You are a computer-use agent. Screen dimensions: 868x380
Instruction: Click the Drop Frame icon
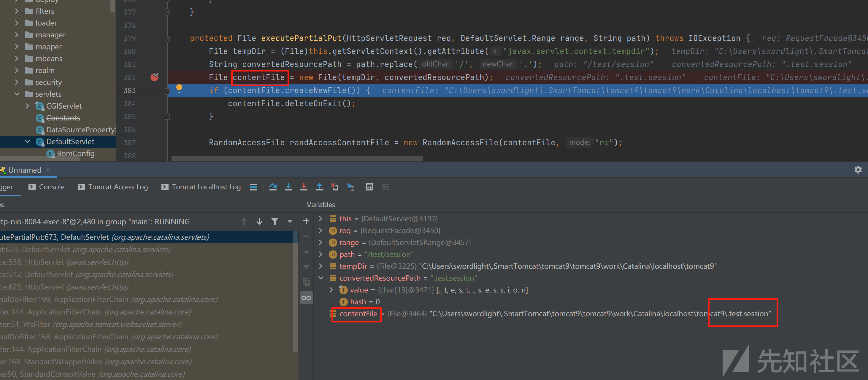(x=335, y=187)
